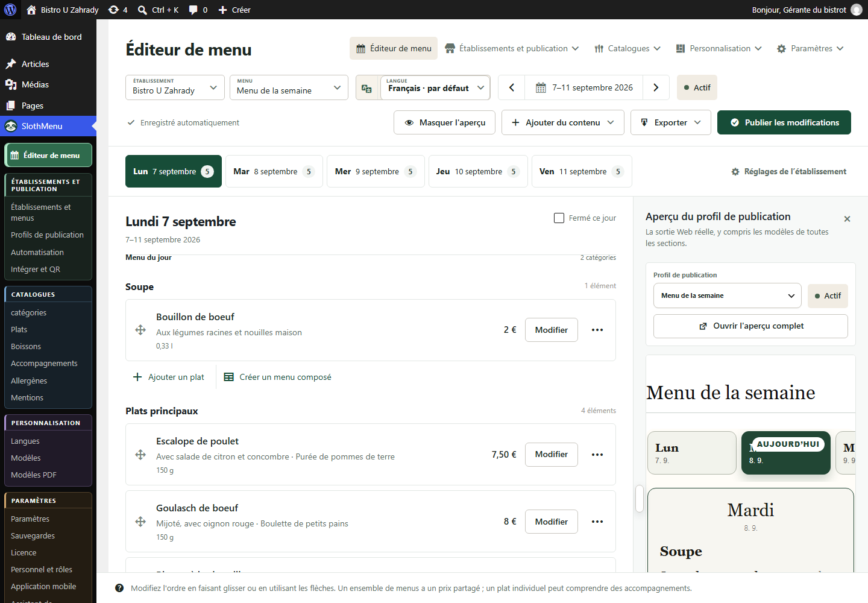Screen dimensions: 868x603
Task: Click Ajouter un plat
Action: (169, 377)
